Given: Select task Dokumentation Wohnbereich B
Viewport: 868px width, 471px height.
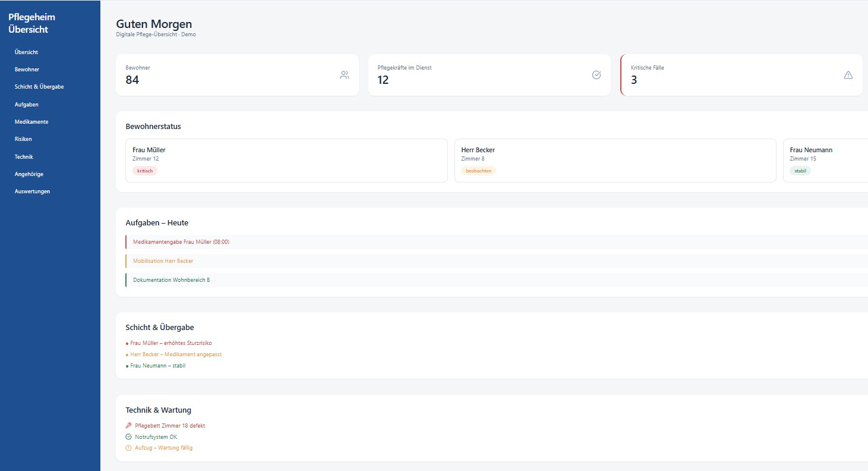Looking at the screenshot, I should point(171,280).
